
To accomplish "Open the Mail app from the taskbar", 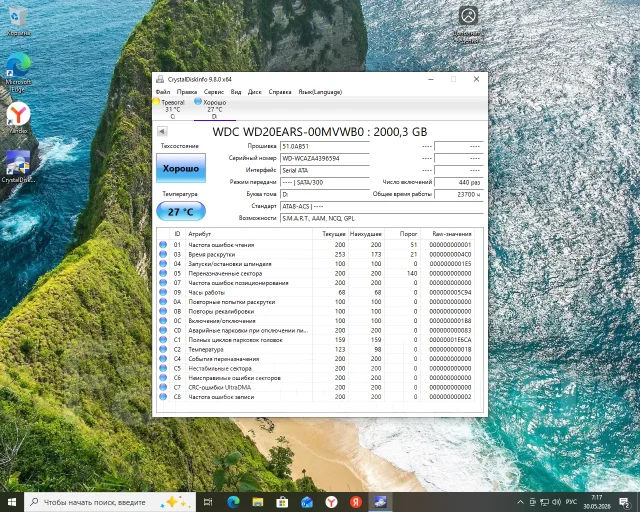I will (307, 502).
